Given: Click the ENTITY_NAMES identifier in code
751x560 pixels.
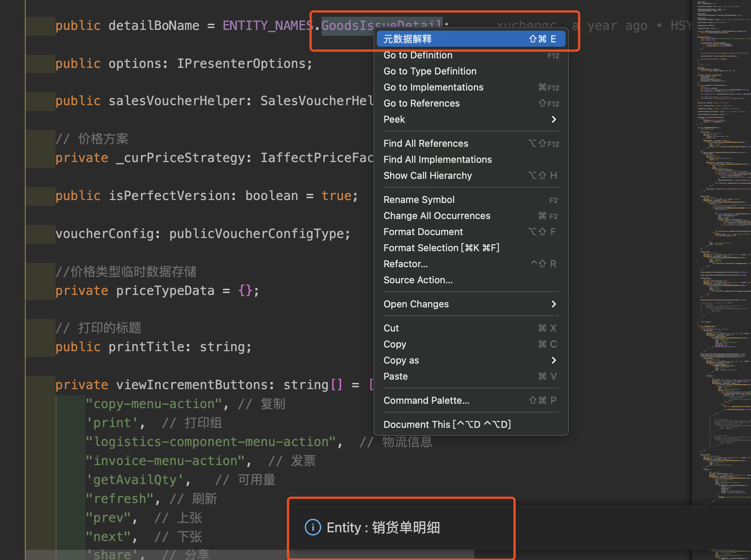Looking at the screenshot, I should [x=268, y=26].
